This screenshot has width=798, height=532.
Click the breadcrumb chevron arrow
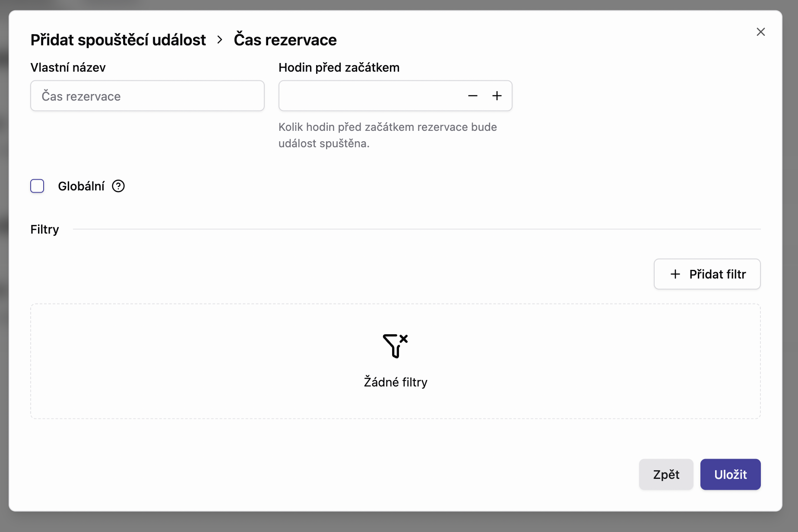click(x=220, y=40)
